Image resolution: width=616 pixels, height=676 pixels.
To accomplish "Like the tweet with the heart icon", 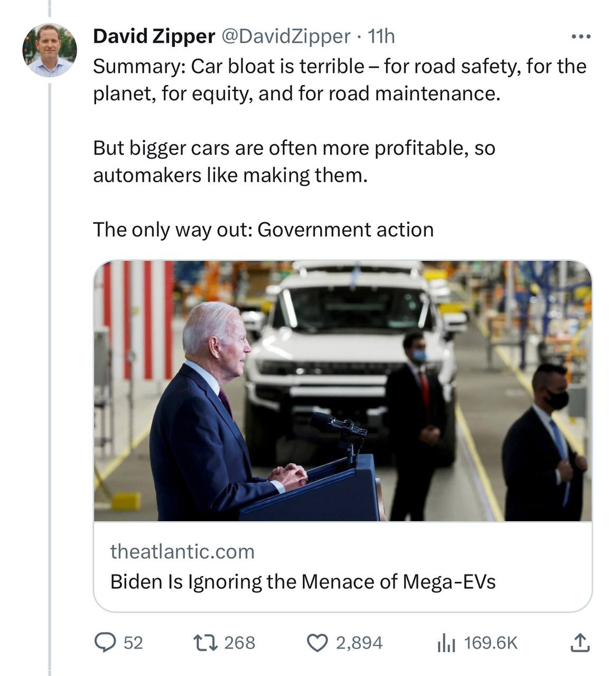I will [x=317, y=642].
